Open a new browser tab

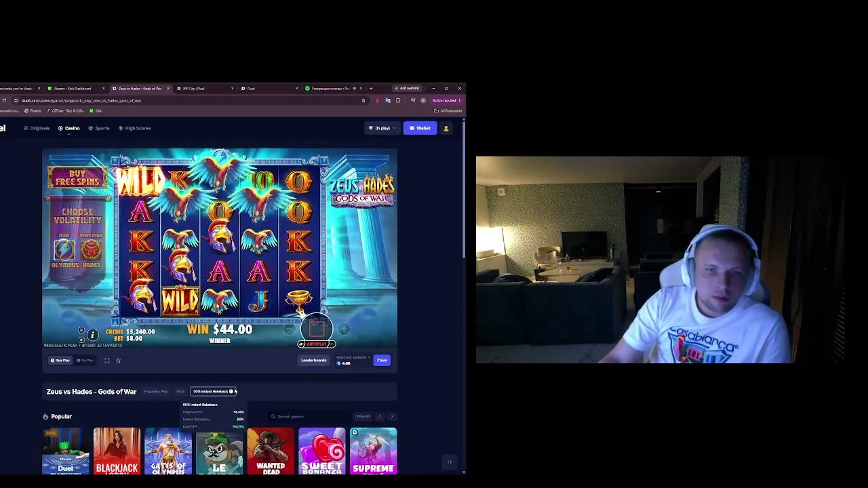pos(370,89)
